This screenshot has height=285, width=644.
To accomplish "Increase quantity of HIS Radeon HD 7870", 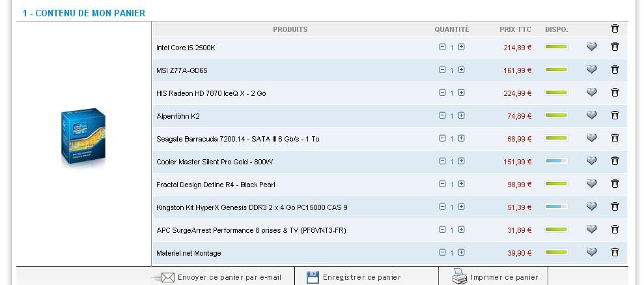I will click(x=461, y=93).
